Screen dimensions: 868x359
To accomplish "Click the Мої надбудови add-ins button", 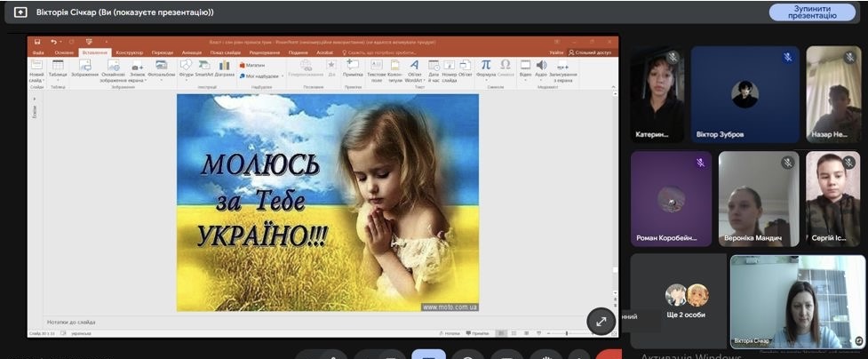I will 259,76.
